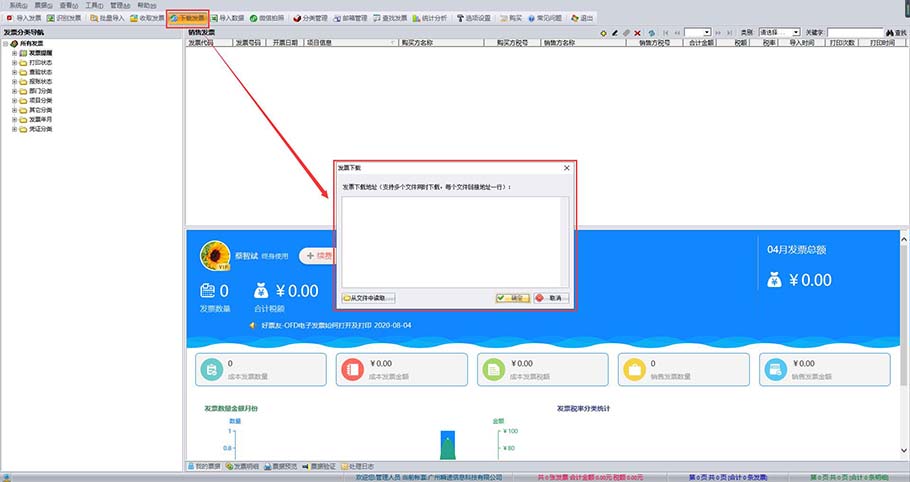
Task: Click 批量导入 toolbar button
Action: (x=107, y=19)
